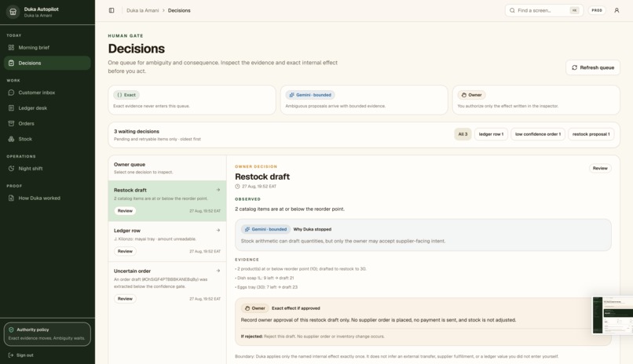
Task: Select the All 3 filter
Action: [463, 134]
